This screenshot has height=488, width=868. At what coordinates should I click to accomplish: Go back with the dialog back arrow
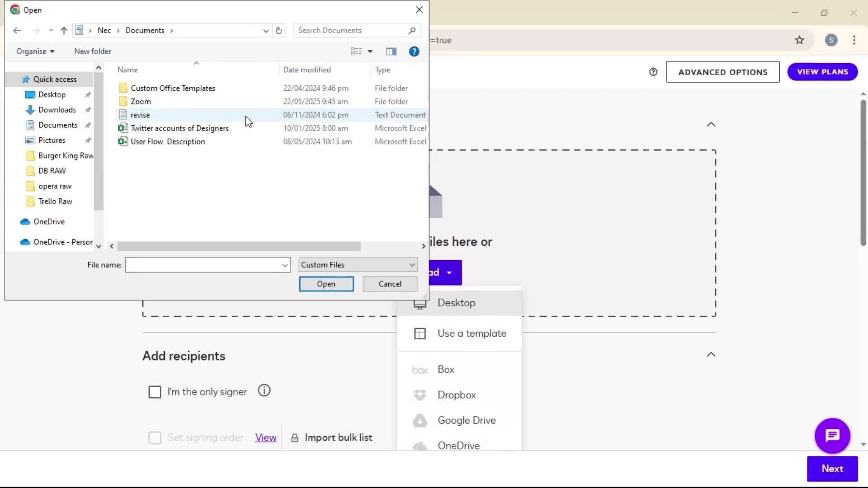(x=17, y=30)
